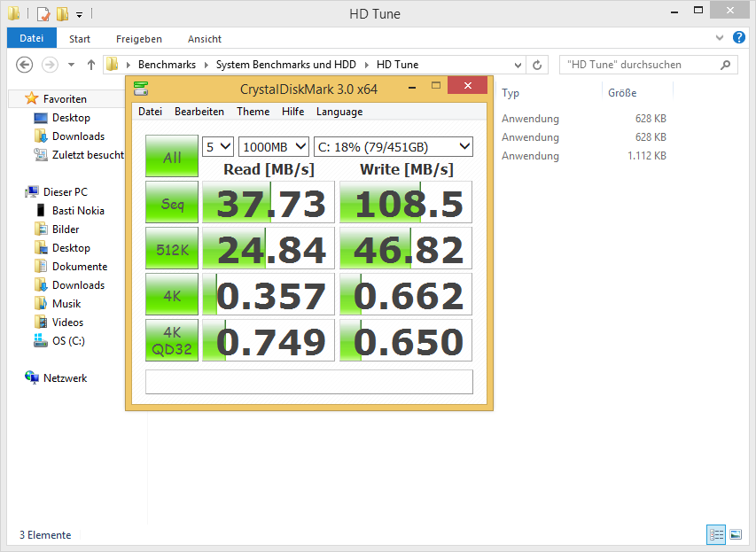Open Desktop under Favoriten
Image resolution: width=756 pixels, height=552 pixels.
pyautogui.click(x=71, y=118)
